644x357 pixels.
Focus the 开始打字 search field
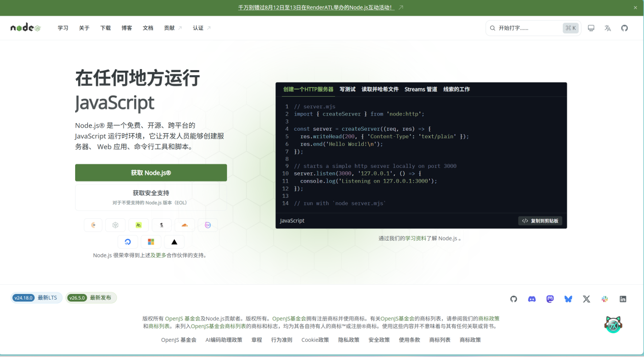coord(533,28)
